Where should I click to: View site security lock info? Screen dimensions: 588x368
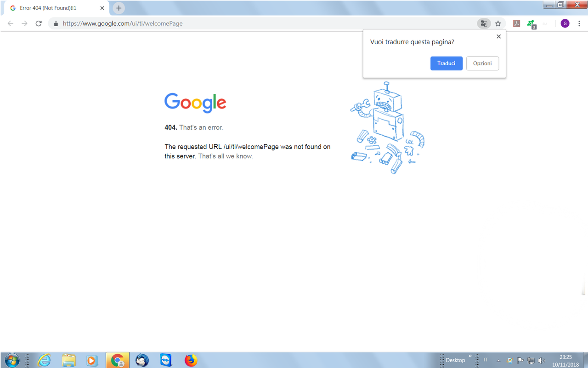point(56,23)
